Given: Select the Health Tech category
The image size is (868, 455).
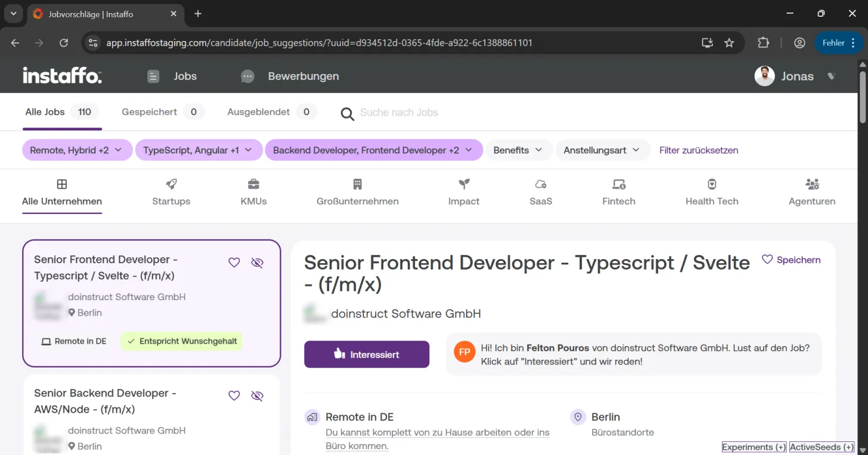Looking at the screenshot, I should pyautogui.click(x=712, y=193).
